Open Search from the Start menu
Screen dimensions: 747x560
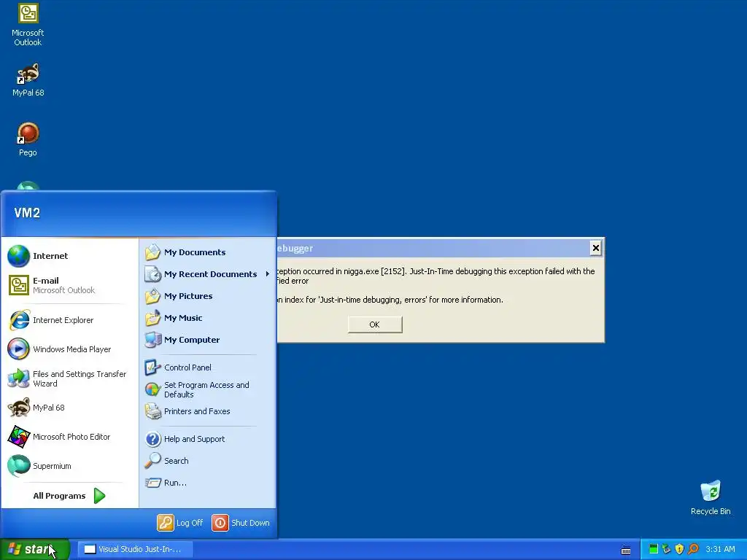pos(208,461)
